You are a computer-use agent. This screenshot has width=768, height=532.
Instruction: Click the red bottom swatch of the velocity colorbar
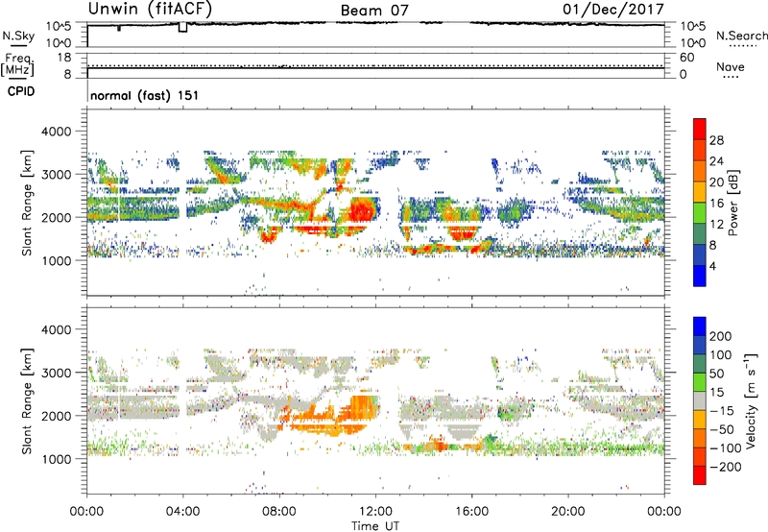[700, 475]
